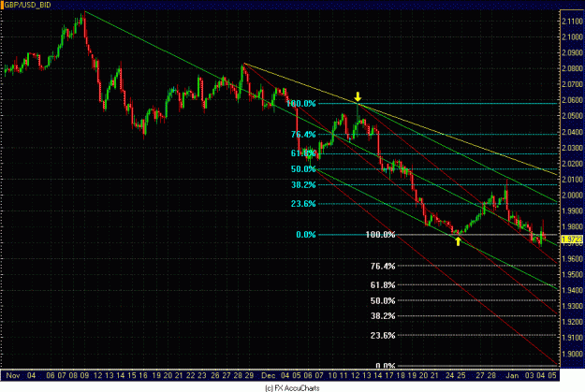Select the white 61.8% Fibonacci label
The image size is (585, 392).
[383, 285]
